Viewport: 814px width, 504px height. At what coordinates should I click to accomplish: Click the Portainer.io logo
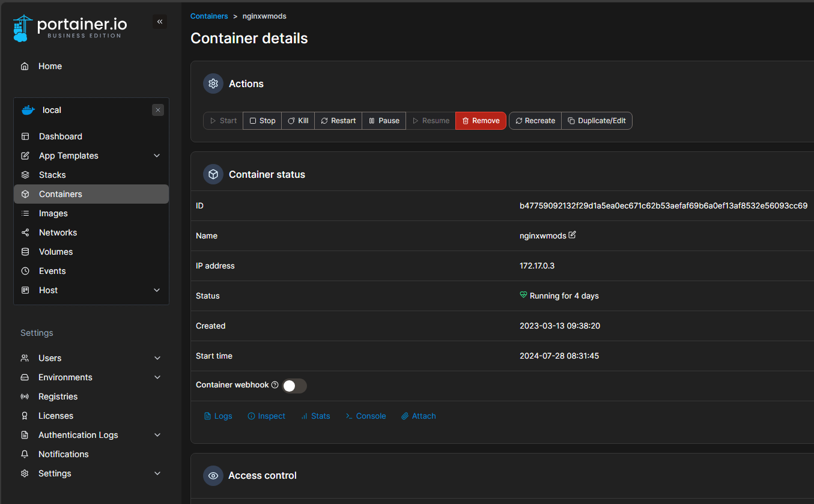tap(70, 28)
